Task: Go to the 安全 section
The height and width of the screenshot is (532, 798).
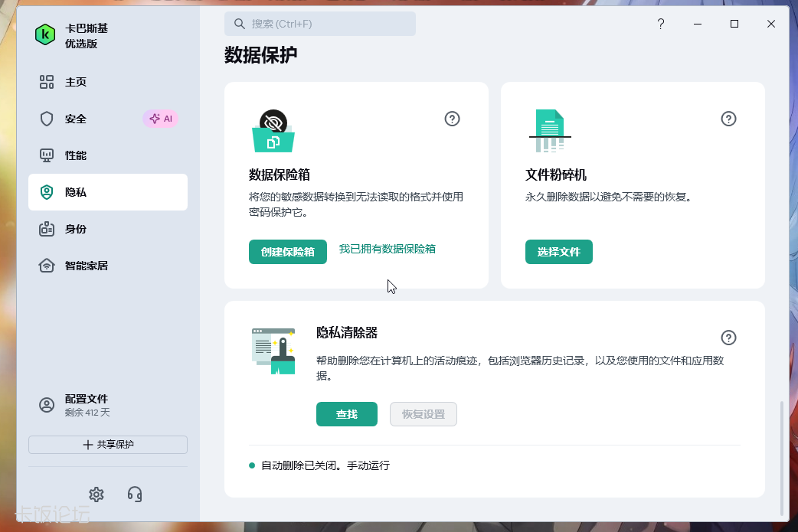Action: coord(108,119)
